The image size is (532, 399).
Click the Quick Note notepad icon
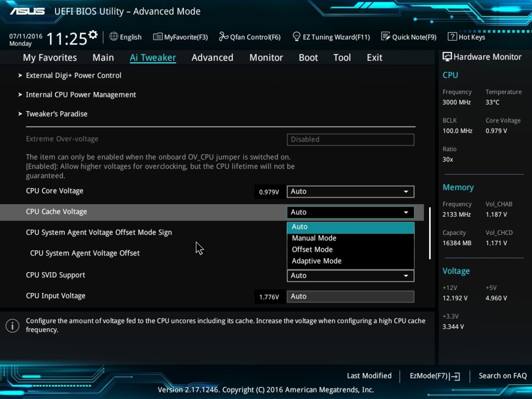pos(386,36)
